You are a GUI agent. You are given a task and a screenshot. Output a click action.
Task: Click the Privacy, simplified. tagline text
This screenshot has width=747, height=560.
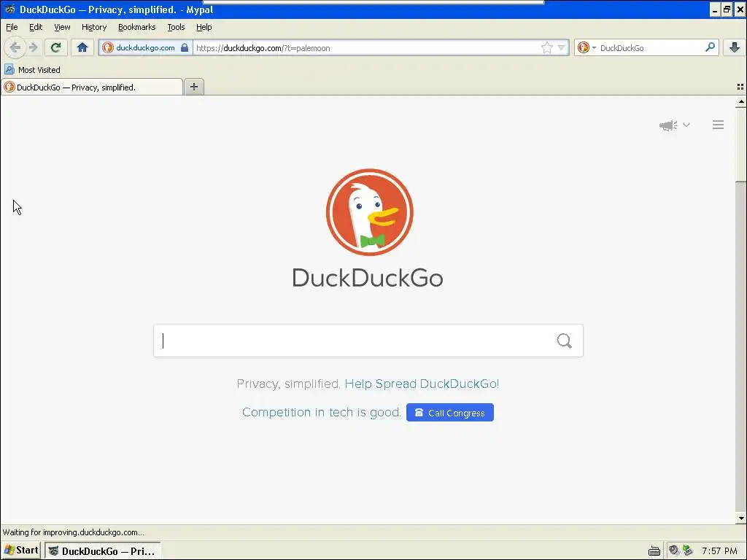click(x=288, y=384)
